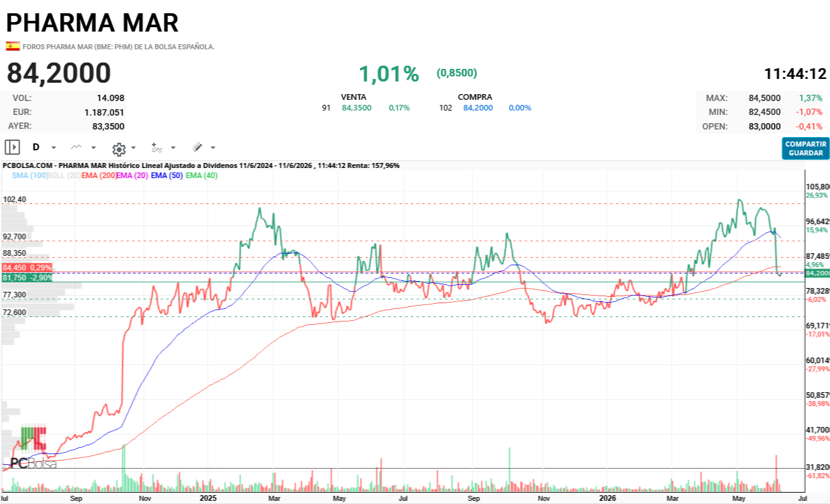830x504 pixels.
Task: Toggle the EMA (50) indicator label
Action: point(167,176)
